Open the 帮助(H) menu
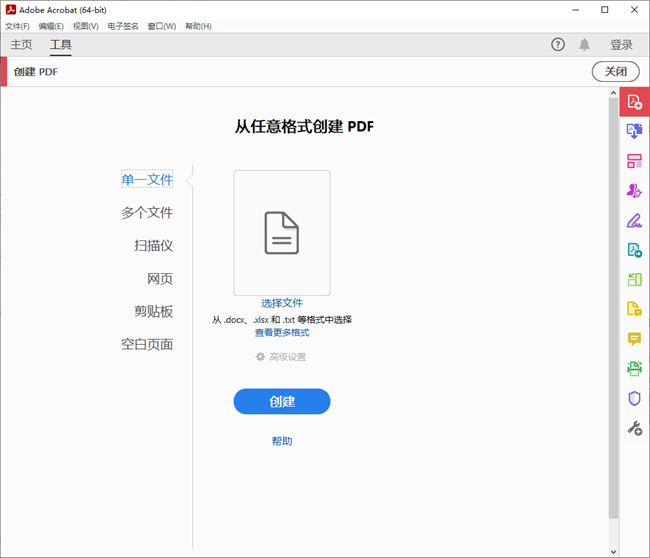 (x=198, y=27)
